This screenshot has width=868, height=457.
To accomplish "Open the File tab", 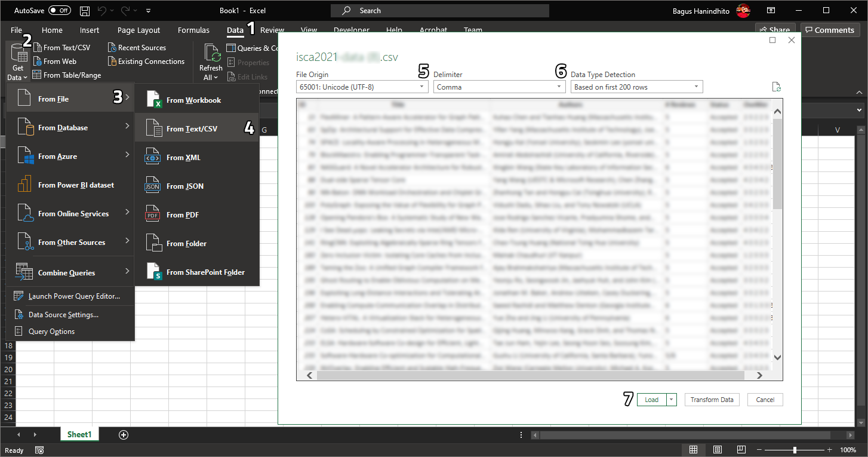I will point(16,30).
